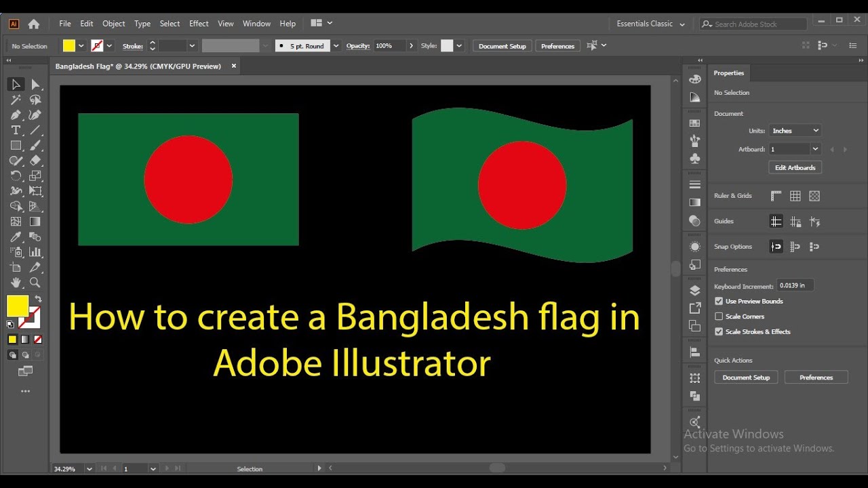Viewport: 868px width, 488px height.
Task: Select the Eraser tool
Action: pyautogui.click(x=35, y=161)
